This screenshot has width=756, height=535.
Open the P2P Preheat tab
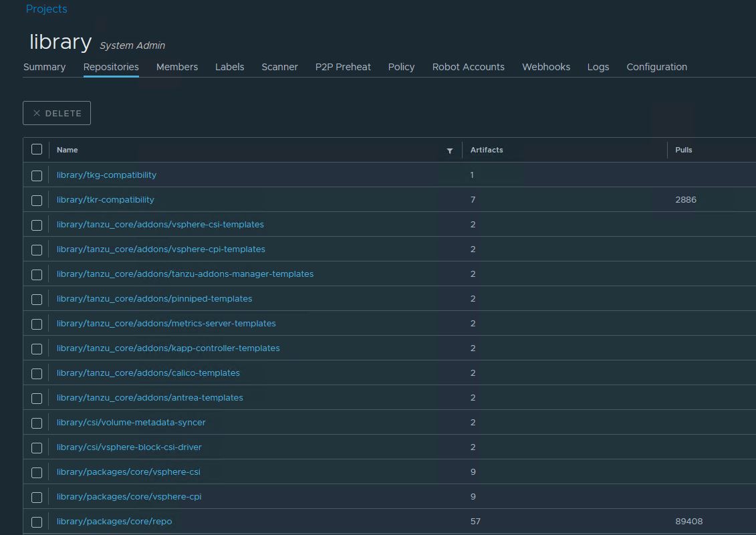343,67
